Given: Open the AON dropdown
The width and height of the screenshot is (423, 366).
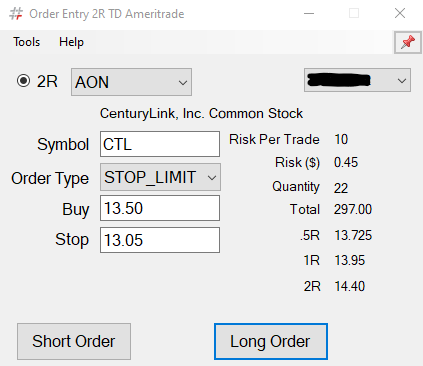Looking at the screenshot, I should (131, 82).
